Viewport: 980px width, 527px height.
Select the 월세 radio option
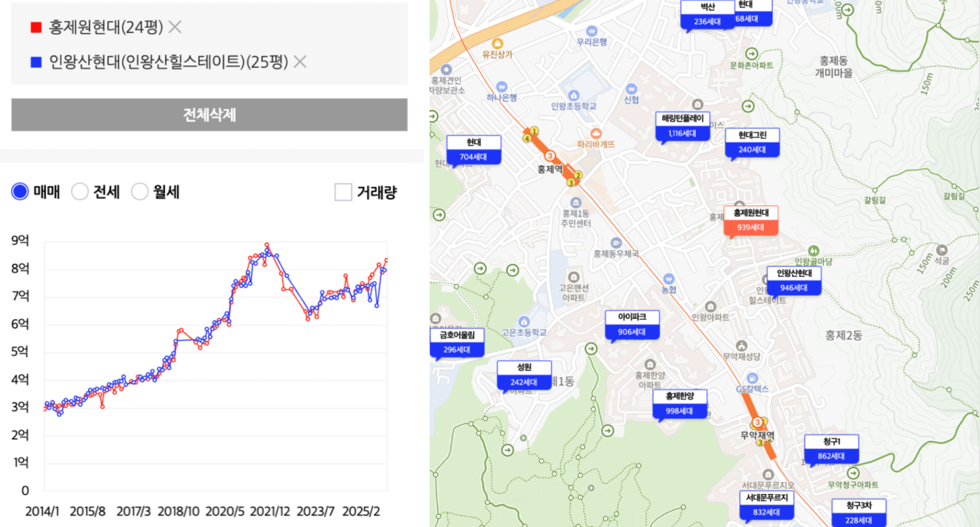140,192
